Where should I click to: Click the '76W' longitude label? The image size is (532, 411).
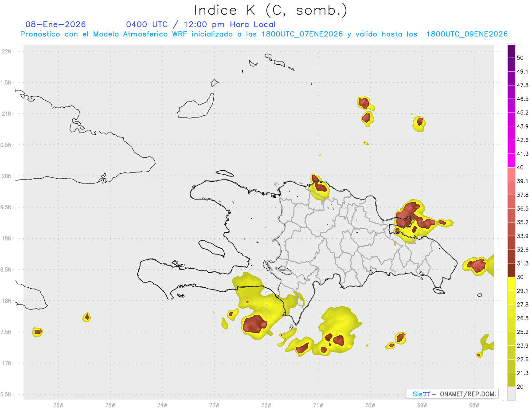pyautogui.click(x=58, y=405)
